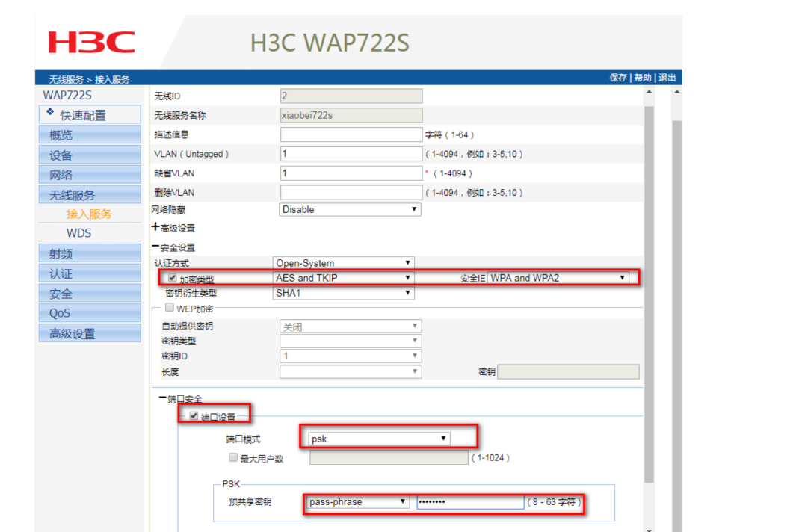Open the 密钥ID dropdown
This screenshot has width=799, height=532.
click(x=351, y=356)
